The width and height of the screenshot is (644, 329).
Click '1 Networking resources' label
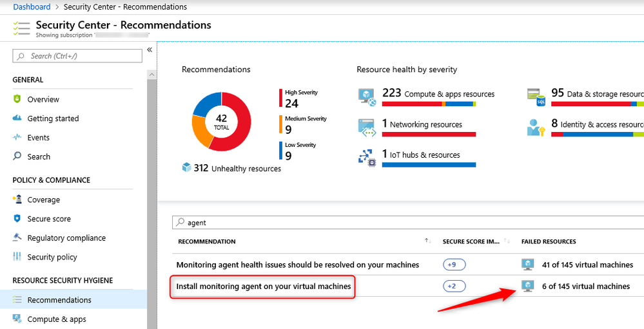(422, 124)
